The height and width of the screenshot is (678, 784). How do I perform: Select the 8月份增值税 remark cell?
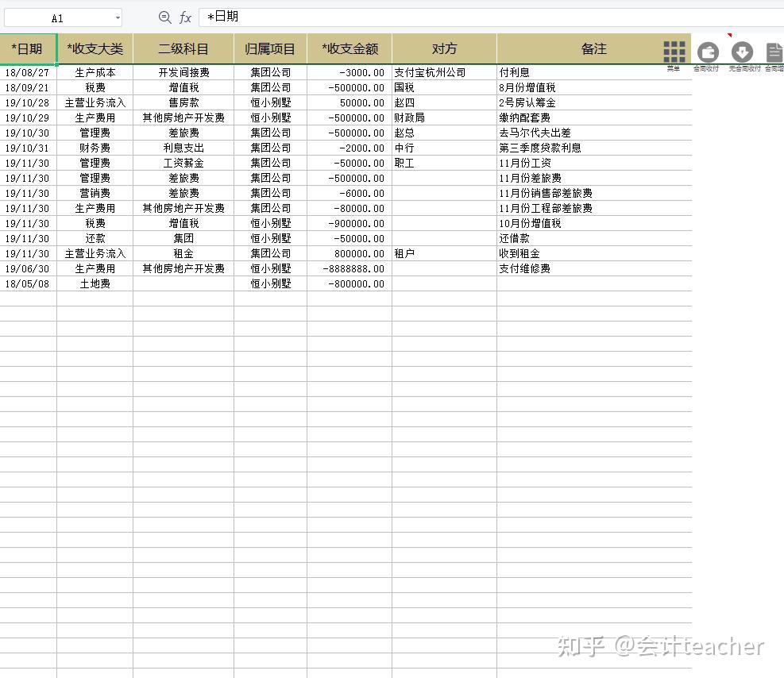click(594, 87)
